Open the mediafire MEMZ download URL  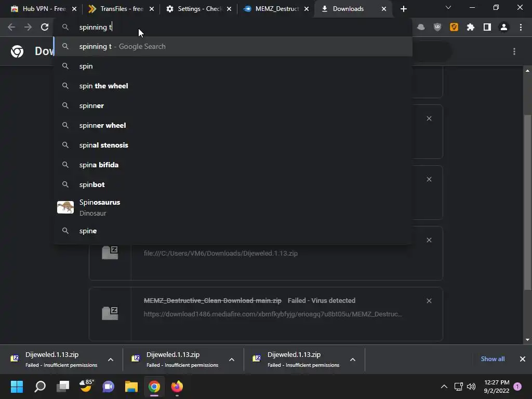[273, 314]
